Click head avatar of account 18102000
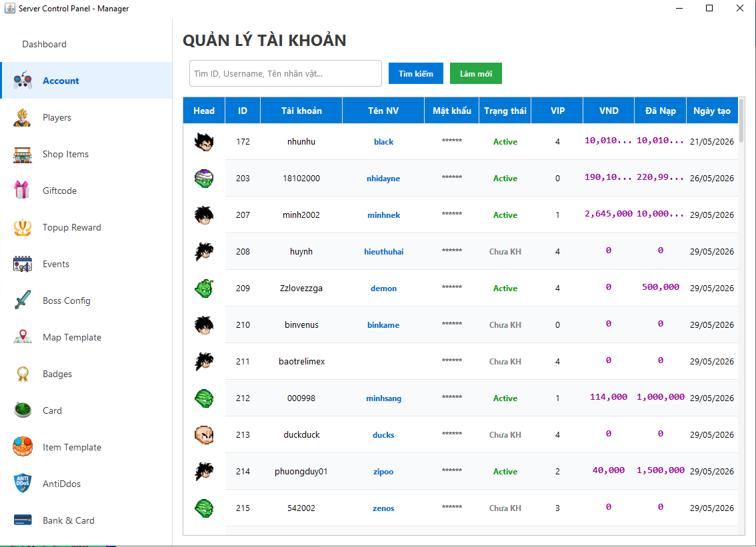Viewport: 756px width, 547px height. [204, 179]
